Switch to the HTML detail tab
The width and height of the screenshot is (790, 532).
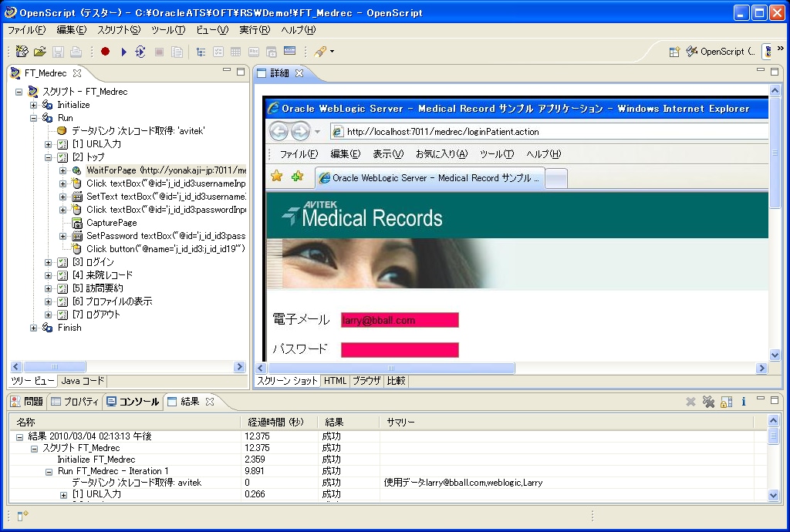(x=335, y=381)
